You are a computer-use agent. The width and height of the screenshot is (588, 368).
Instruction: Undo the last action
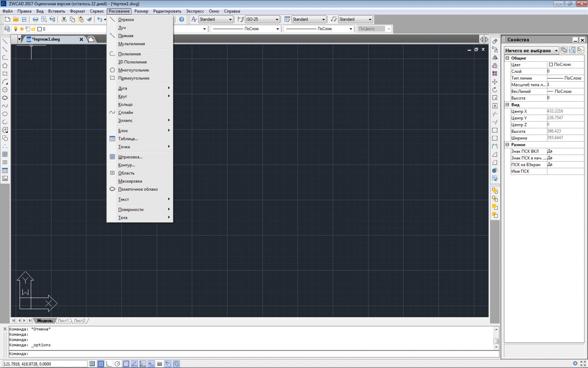click(x=100, y=19)
